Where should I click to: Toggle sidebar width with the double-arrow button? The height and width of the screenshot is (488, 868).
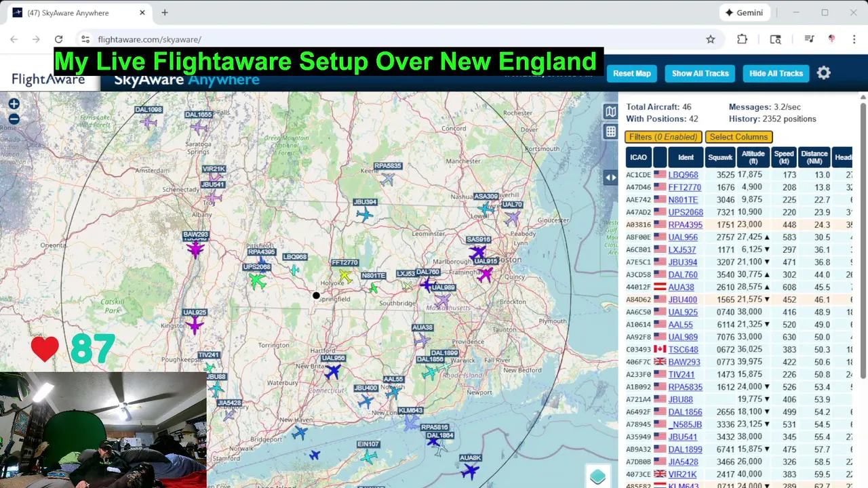[610, 178]
